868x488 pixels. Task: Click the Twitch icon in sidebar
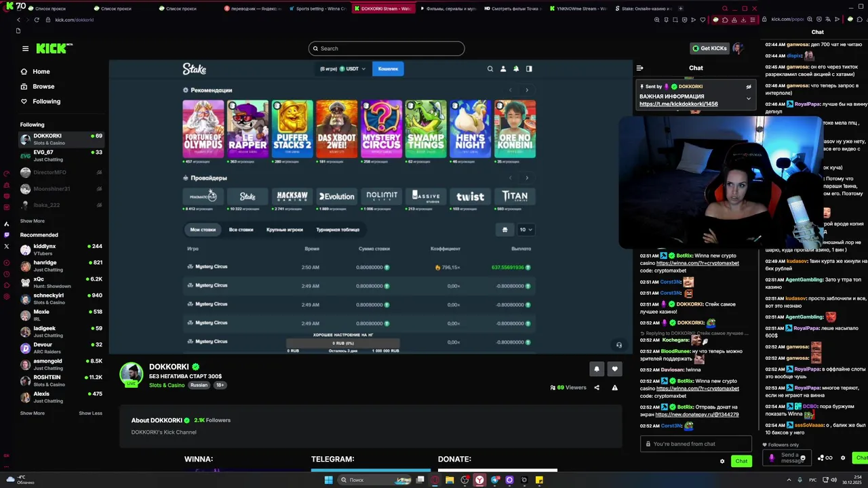(x=7, y=235)
